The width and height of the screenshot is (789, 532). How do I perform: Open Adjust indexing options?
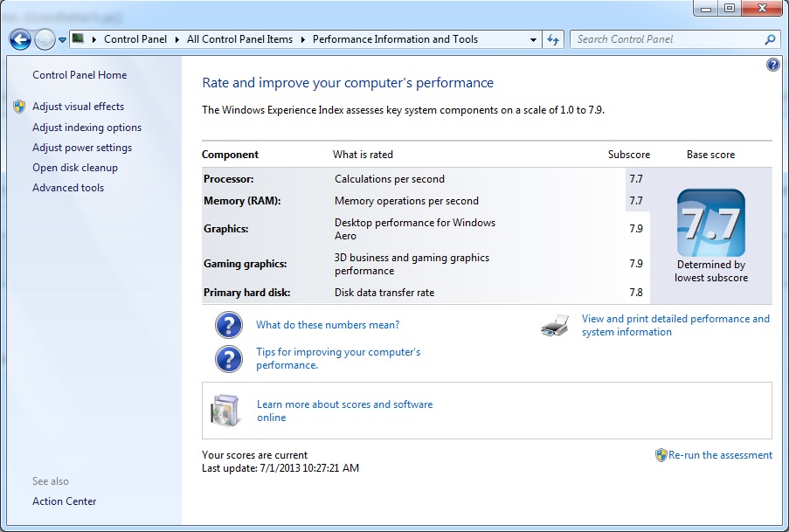[87, 128]
